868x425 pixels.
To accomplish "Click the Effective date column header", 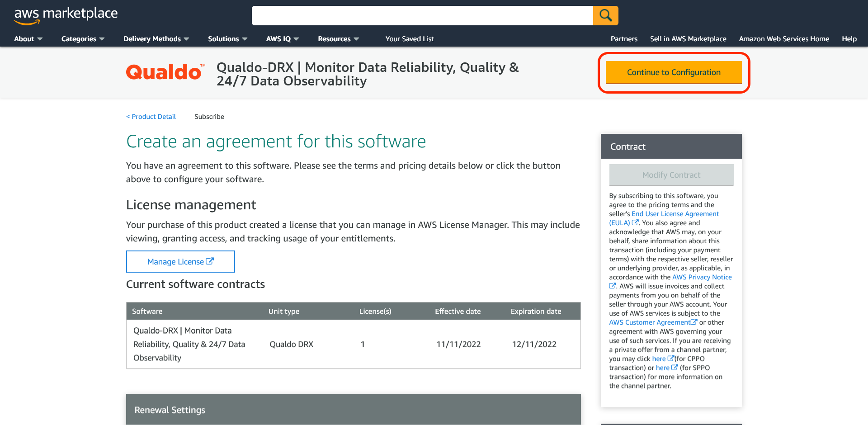I will pos(458,311).
